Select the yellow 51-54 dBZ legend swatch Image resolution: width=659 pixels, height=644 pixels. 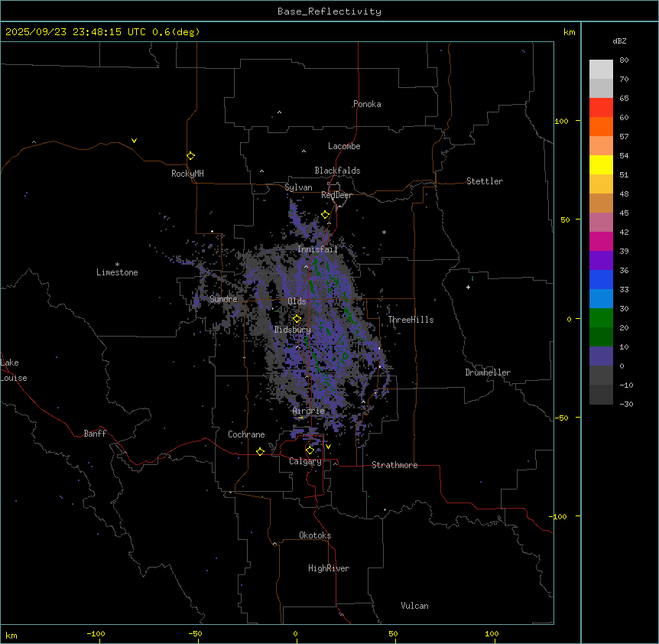point(601,165)
